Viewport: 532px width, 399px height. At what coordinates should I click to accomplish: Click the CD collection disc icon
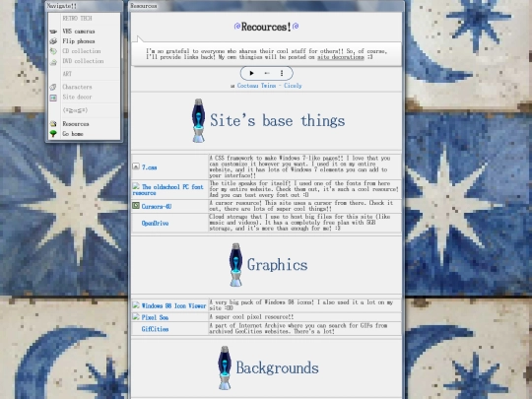[x=53, y=51]
